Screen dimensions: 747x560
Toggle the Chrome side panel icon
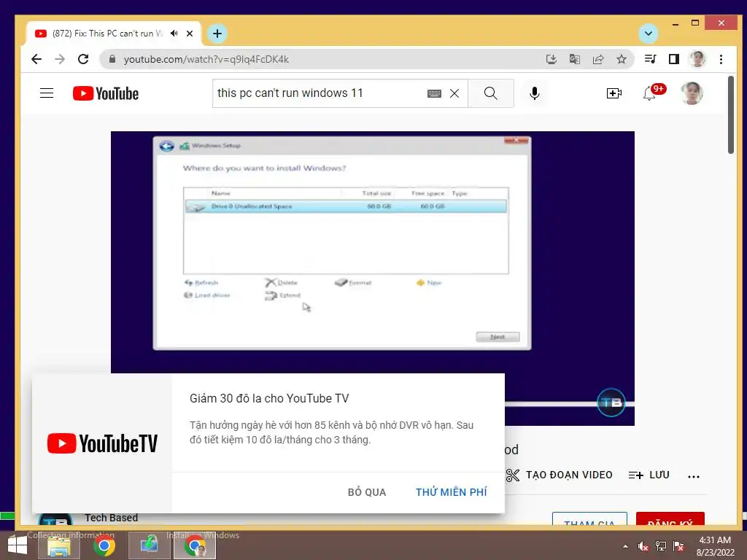tap(673, 59)
